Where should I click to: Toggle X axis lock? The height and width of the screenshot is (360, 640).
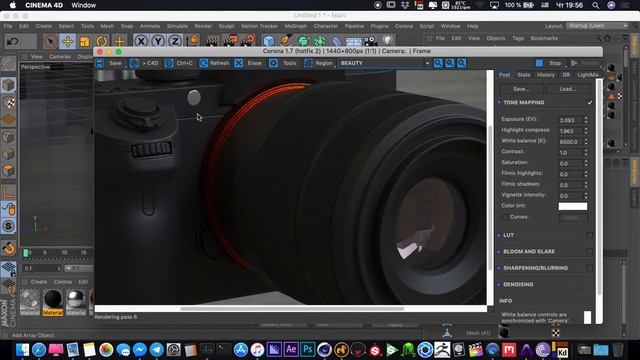pos(141,42)
